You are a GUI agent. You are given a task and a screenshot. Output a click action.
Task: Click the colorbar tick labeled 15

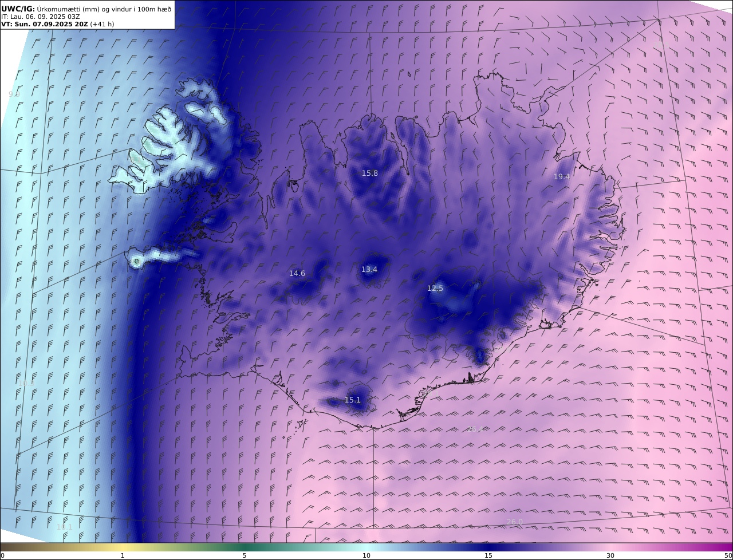point(488,555)
